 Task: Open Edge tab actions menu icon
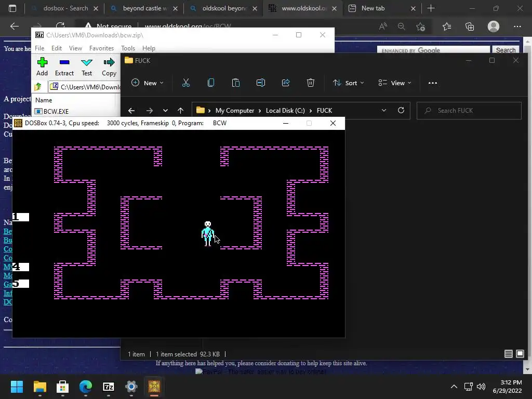12,8
